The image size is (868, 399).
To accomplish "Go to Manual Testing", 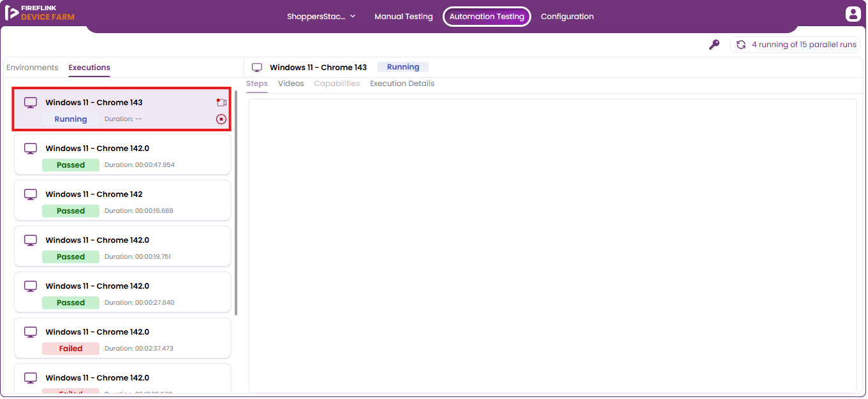I will [404, 17].
